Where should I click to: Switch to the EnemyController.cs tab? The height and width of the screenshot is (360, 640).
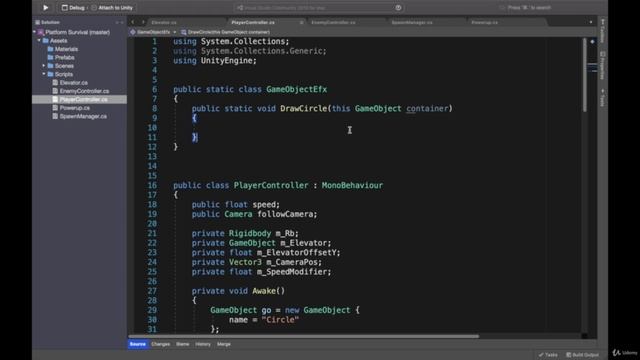click(x=333, y=22)
